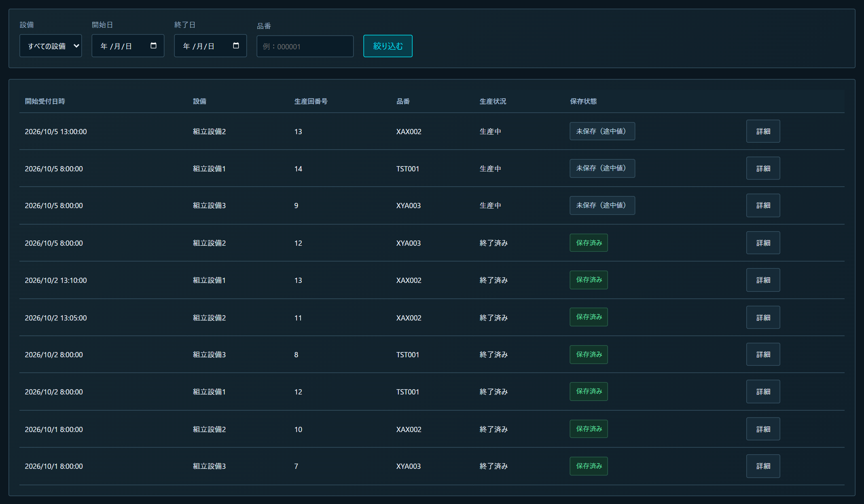
Task: Click the 生産回番号 column header
Action: click(x=311, y=101)
